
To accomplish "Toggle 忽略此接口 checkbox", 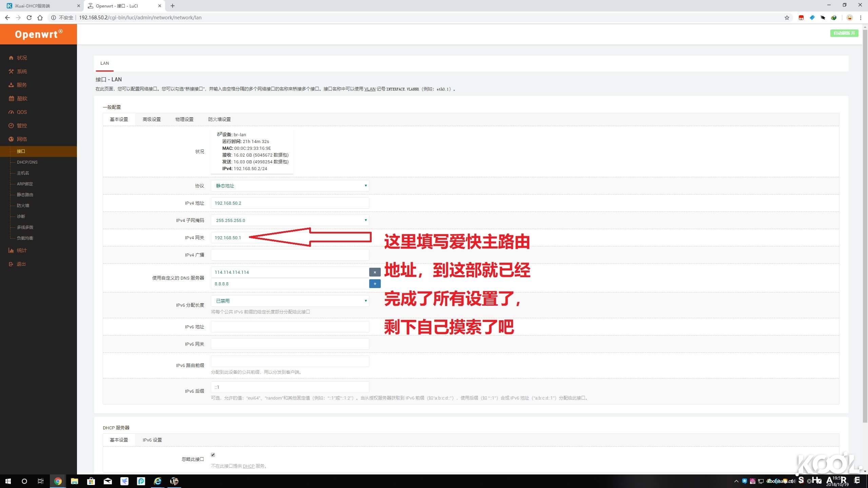I will coord(213,455).
